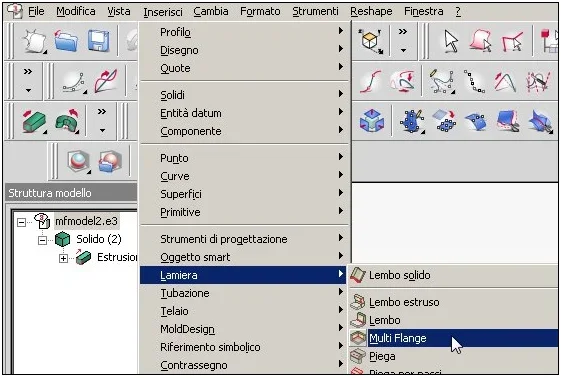Choose Lembo solido from submenu
Image resolution: width=561 pixels, height=378 pixels.
[454, 275]
